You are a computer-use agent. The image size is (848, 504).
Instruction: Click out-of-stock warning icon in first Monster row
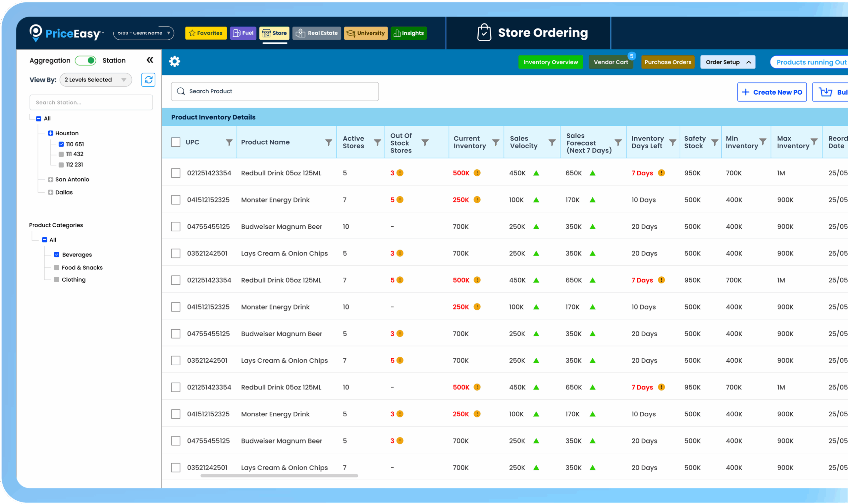(400, 200)
